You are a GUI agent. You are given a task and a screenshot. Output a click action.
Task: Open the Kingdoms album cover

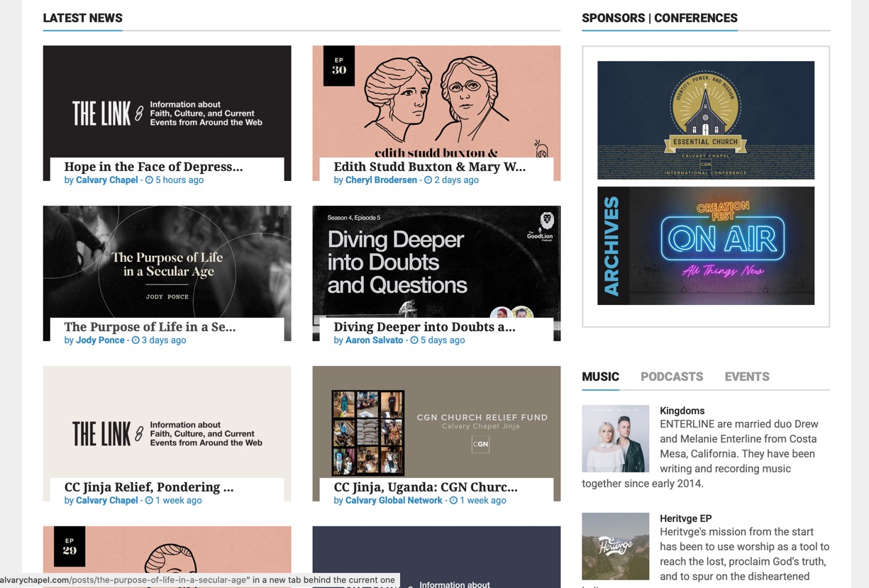pyautogui.click(x=615, y=438)
